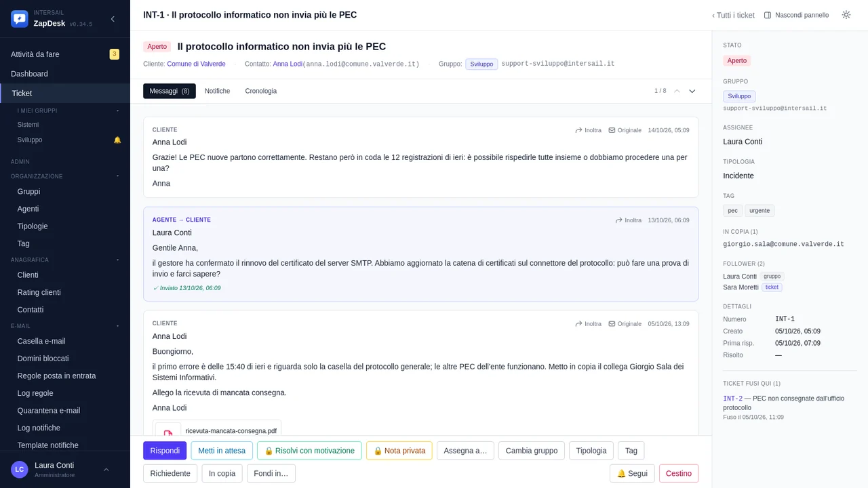This screenshot has width=868, height=488.
Task: Forward Anna Lodi's 14/10/26 message via Inoltra
Action: 588,130
